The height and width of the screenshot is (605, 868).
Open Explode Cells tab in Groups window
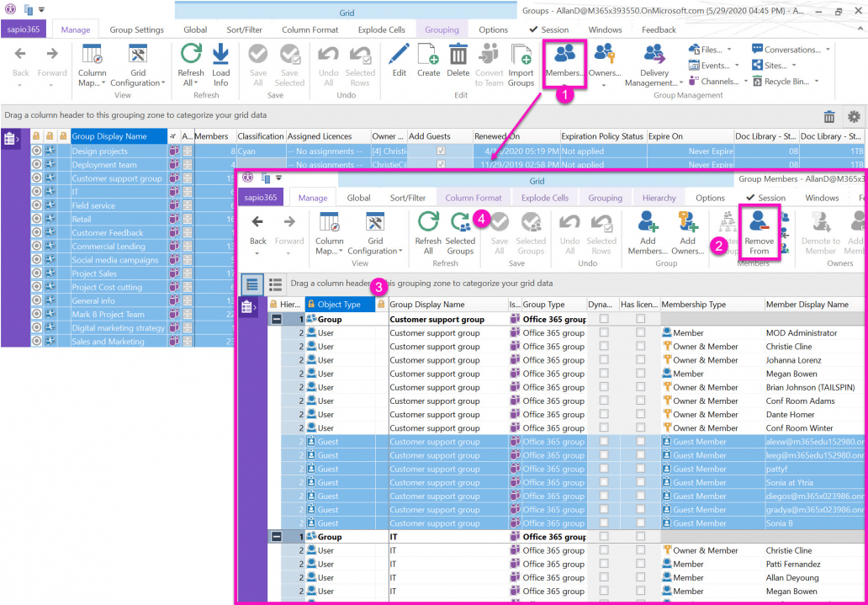pos(381,30)
